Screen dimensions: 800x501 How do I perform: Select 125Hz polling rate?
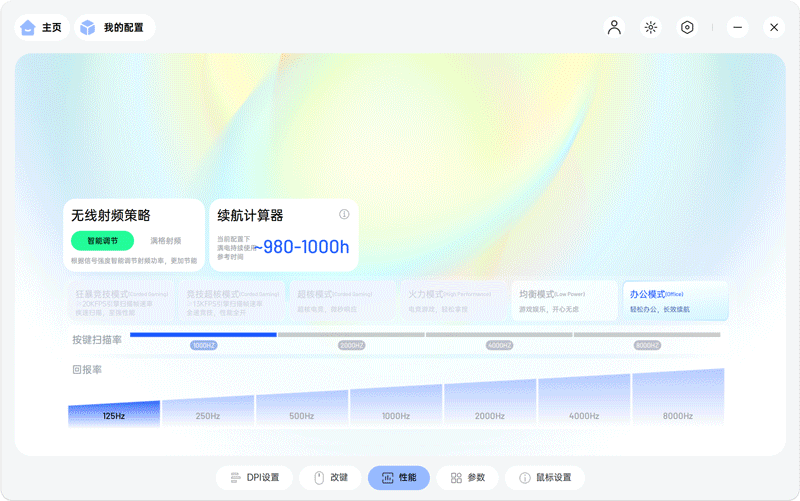[114, 414]
